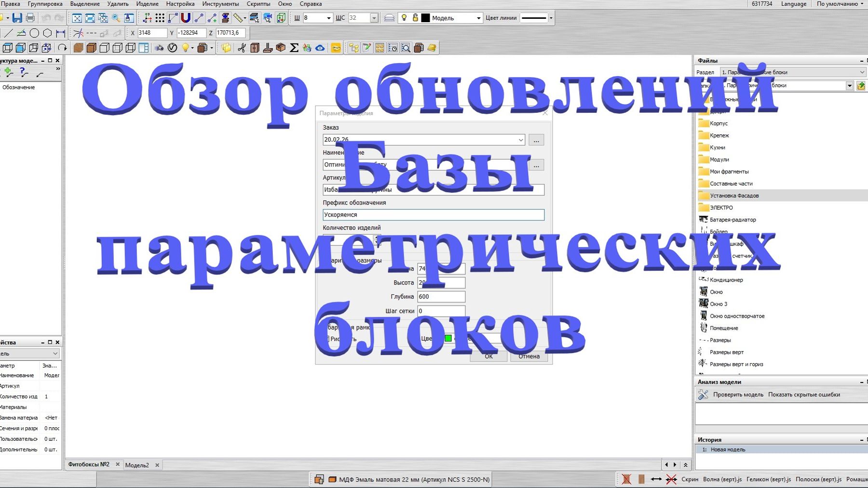Open the По умолчанию layout dropdown
Image resolution: width=868 pixels, height=488 pixels.
tap(840, 4)
